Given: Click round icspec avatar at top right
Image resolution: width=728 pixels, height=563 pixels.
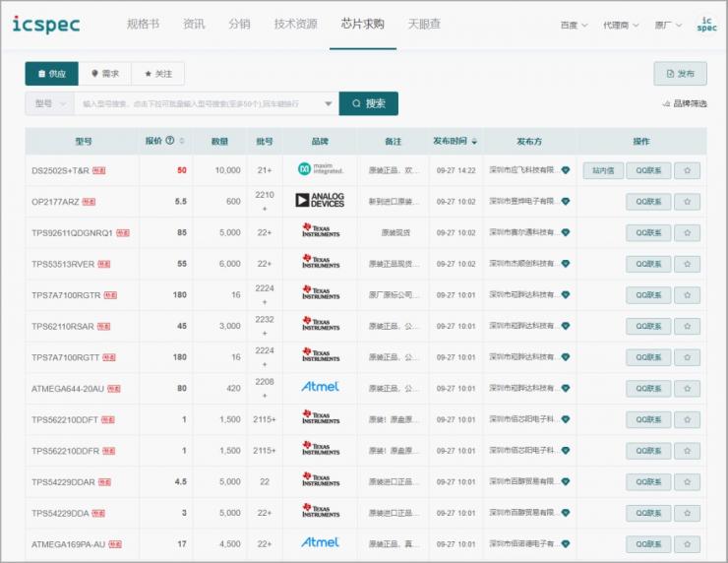Looking at the screenshot, I should 706,25.
